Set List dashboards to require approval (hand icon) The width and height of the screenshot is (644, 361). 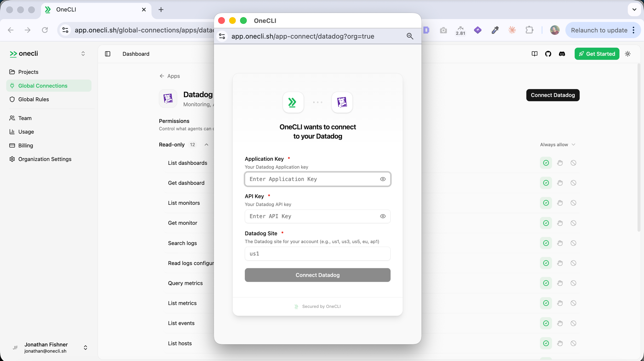click(560, 163)
